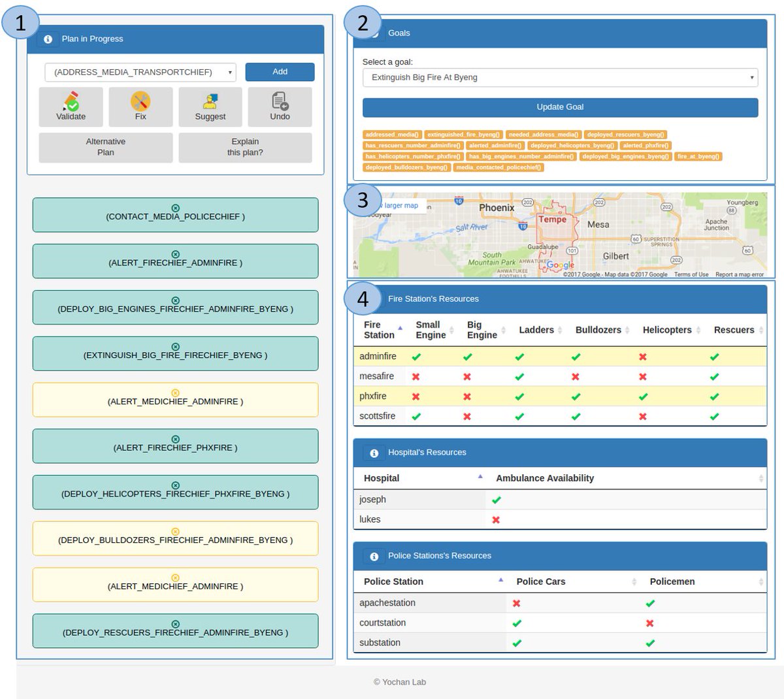Click circle-x icon on DEPLOY_HELICOPTERS_FIRECHIEF_PHXFIRE_BYENG step
The width and height of the screenshot is (784, 699).
(175, 485)
